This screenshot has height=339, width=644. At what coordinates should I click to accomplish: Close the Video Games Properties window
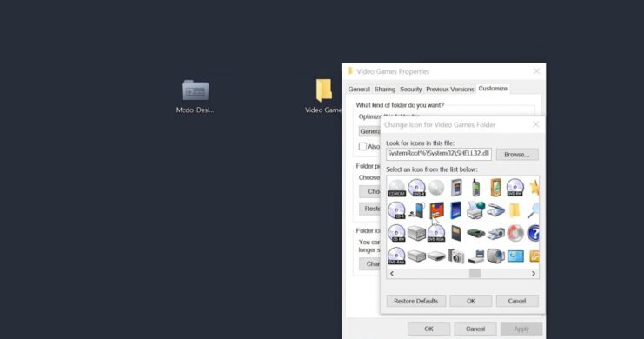(x=537, y=71)
